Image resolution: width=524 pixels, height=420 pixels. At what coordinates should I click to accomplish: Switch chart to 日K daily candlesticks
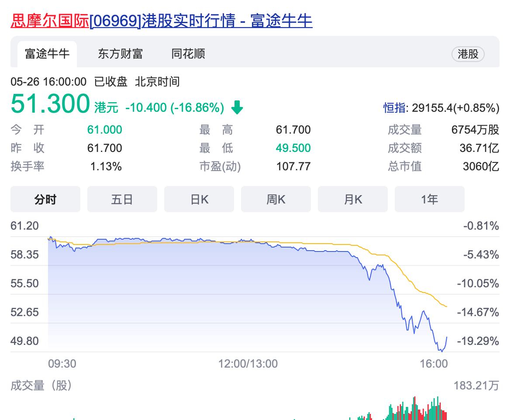199,199
